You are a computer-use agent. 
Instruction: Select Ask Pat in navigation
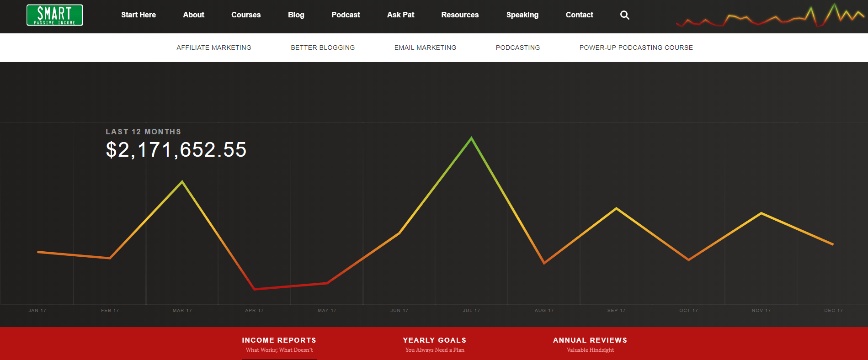coord(401,15)
